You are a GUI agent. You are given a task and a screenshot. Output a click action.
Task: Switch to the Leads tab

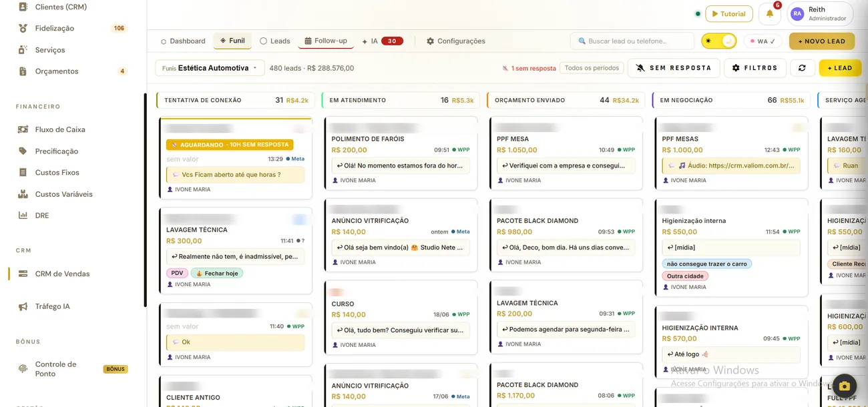274,41
